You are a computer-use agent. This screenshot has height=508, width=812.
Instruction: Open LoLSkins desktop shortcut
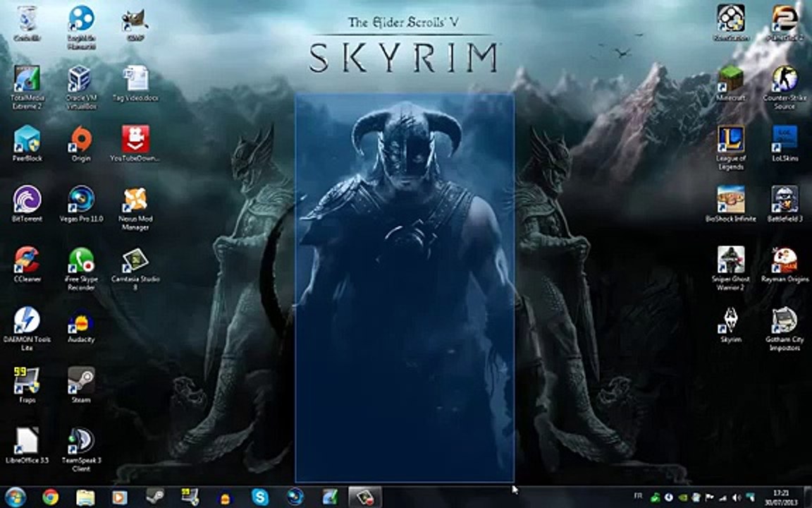click(785, 143)
